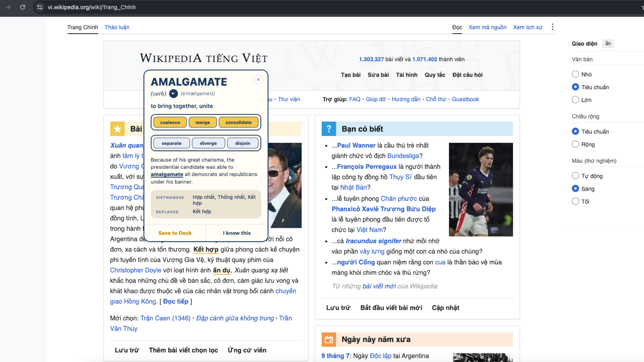Image resolution: width=644 pixels, height=362 pixels.
Task: Select the merge synonym chip
Action: coord(203,122)
